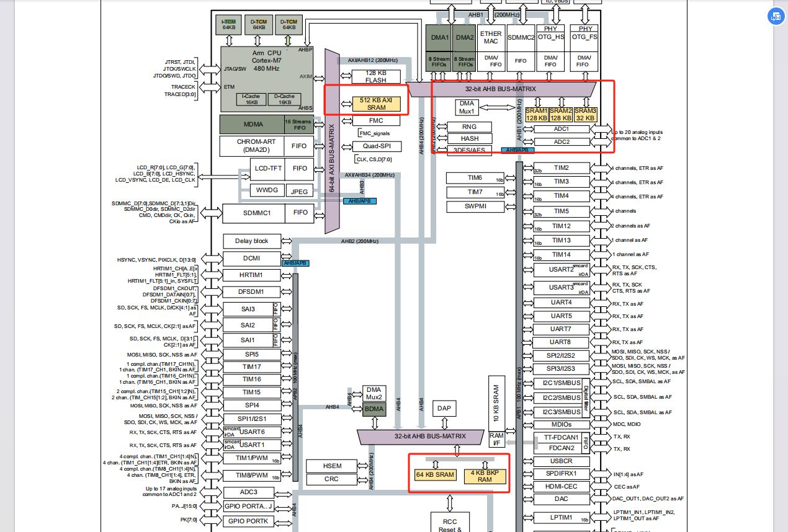The height and width of the screenshot is (532, 788).
Task: Click the HASH block
Action: (x=470, y=139)
